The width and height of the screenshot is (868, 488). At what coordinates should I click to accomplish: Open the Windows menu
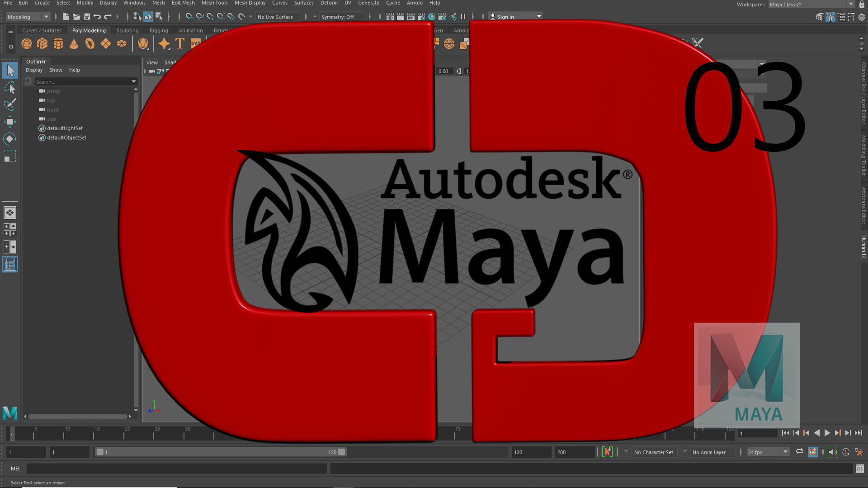pos(134,3)
